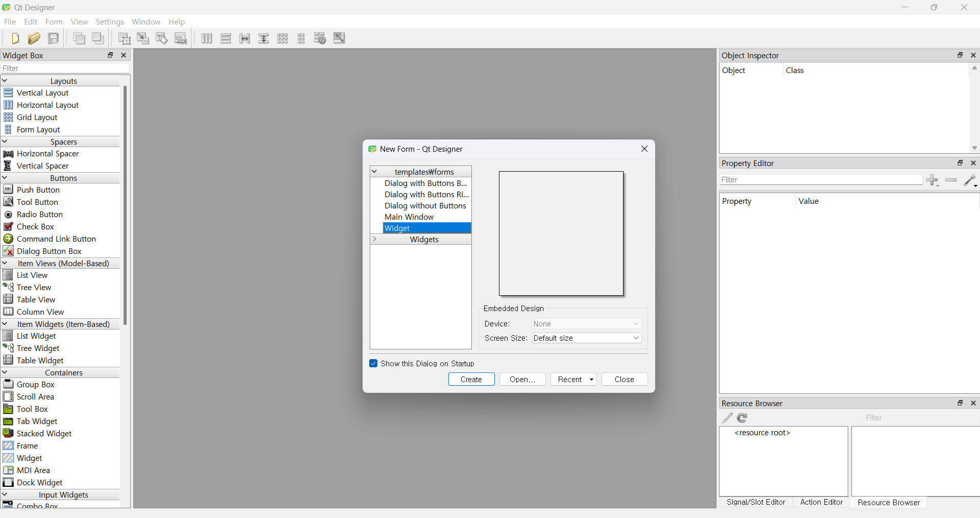Collapse the Layouts category

coord(5,81)
